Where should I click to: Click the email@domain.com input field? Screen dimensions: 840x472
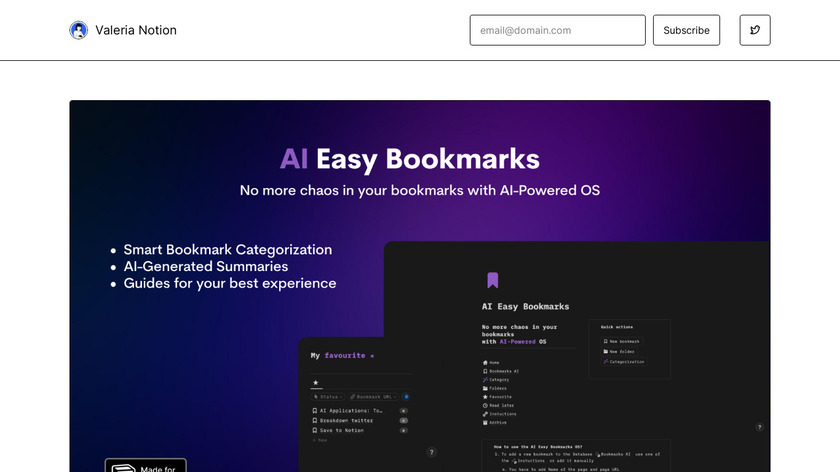tap(558, 30)
